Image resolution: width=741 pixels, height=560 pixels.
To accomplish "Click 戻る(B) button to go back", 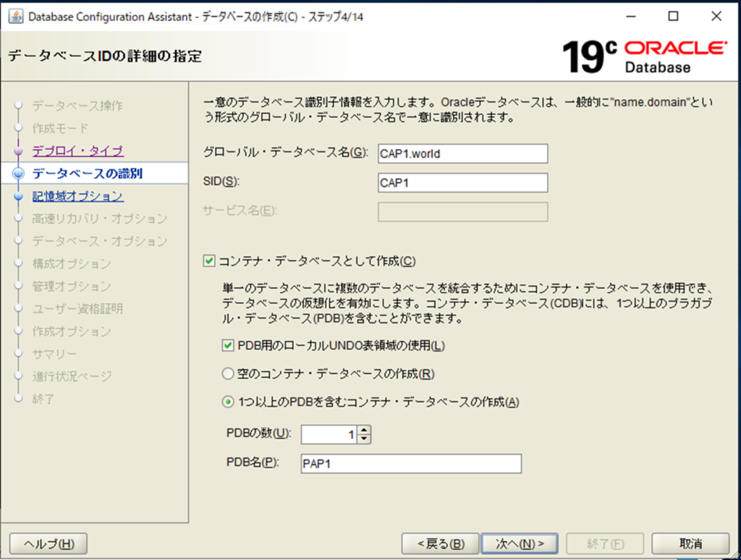I will [441, 543].
